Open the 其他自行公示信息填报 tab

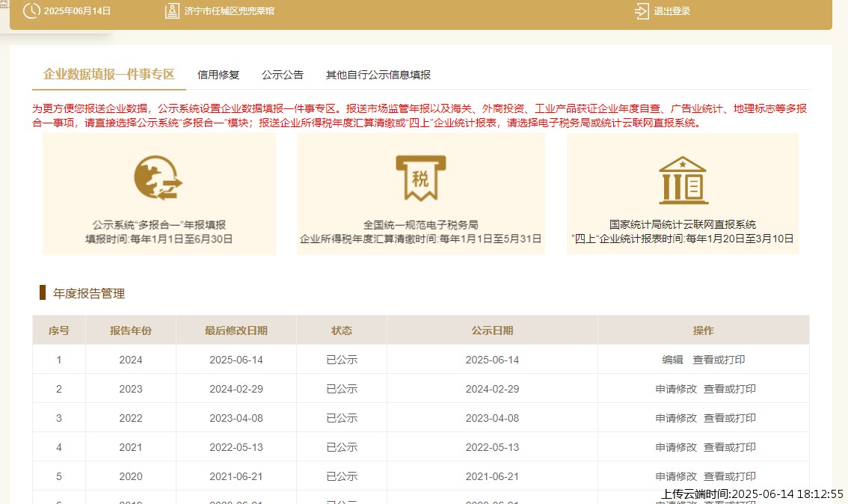pyautogui.click(x=378, y=75)
